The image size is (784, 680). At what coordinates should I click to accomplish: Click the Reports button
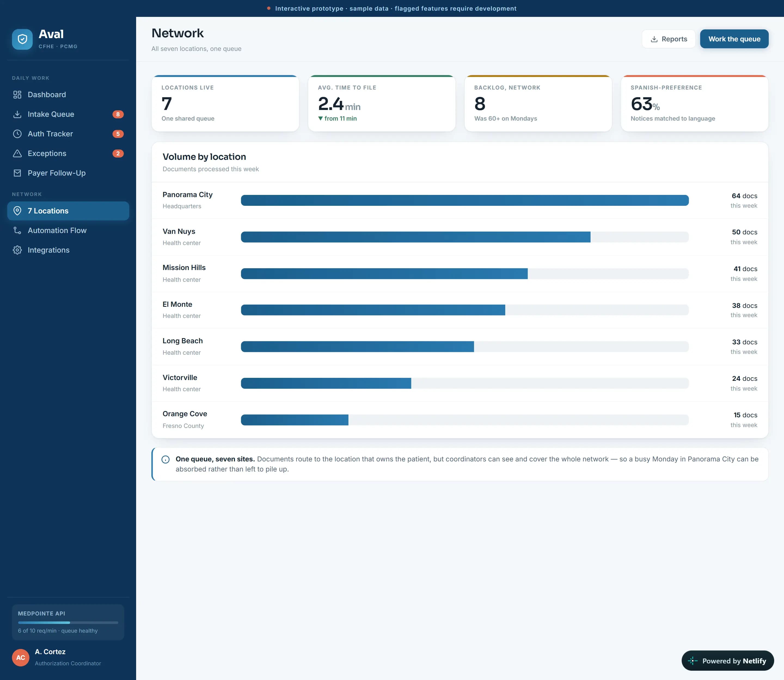click(x=668, y=39)
